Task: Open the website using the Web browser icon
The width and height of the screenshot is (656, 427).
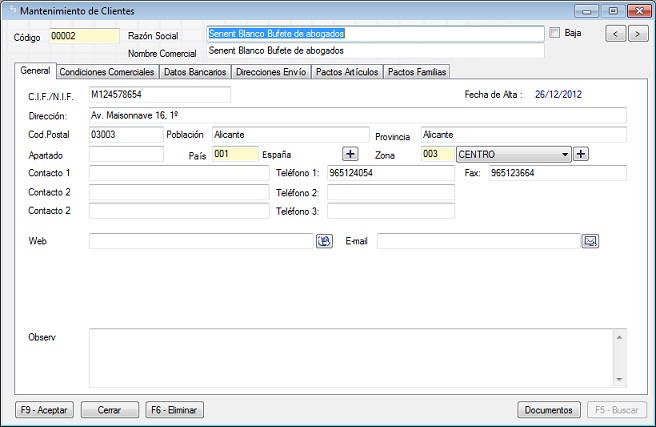Action: point(324,241)
